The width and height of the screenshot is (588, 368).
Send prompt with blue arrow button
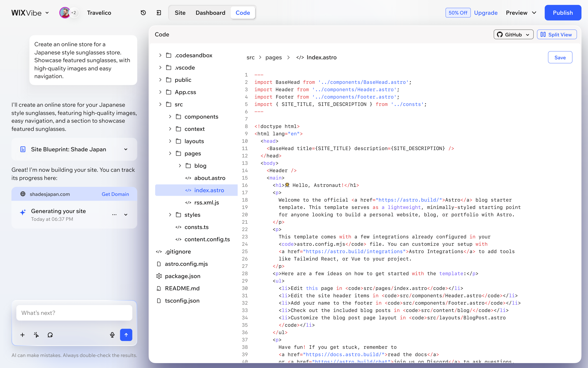coord(126,335)
